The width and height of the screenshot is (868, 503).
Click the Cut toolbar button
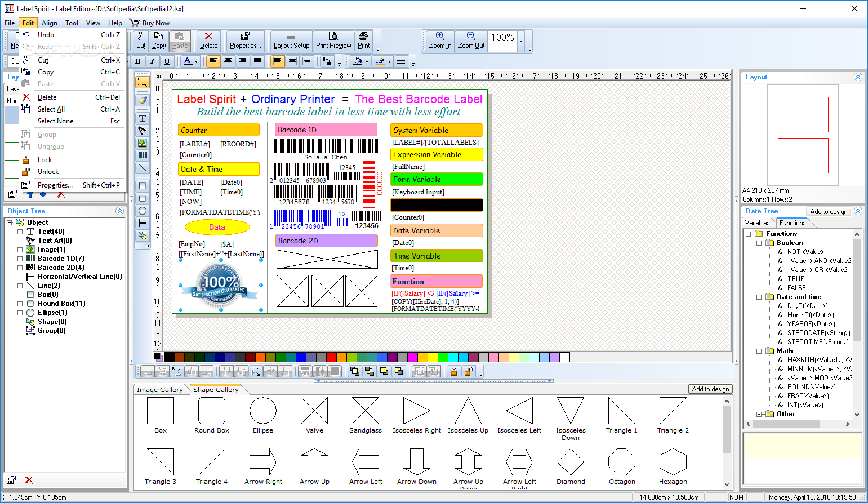pyautogui.click(x=141, y=41)
